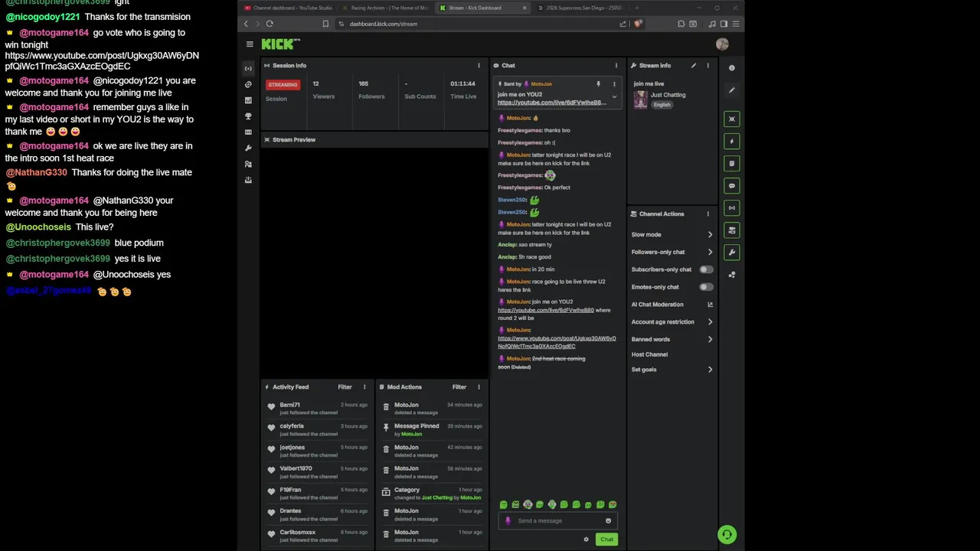Open the profile avatar menu

pyautogui.click(x=722, y=44)
